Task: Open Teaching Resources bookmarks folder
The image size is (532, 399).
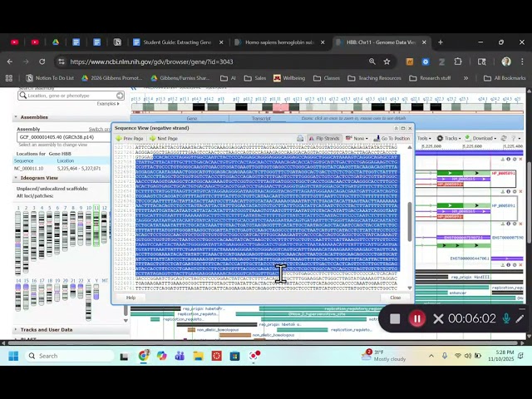Action: [374, 78]
